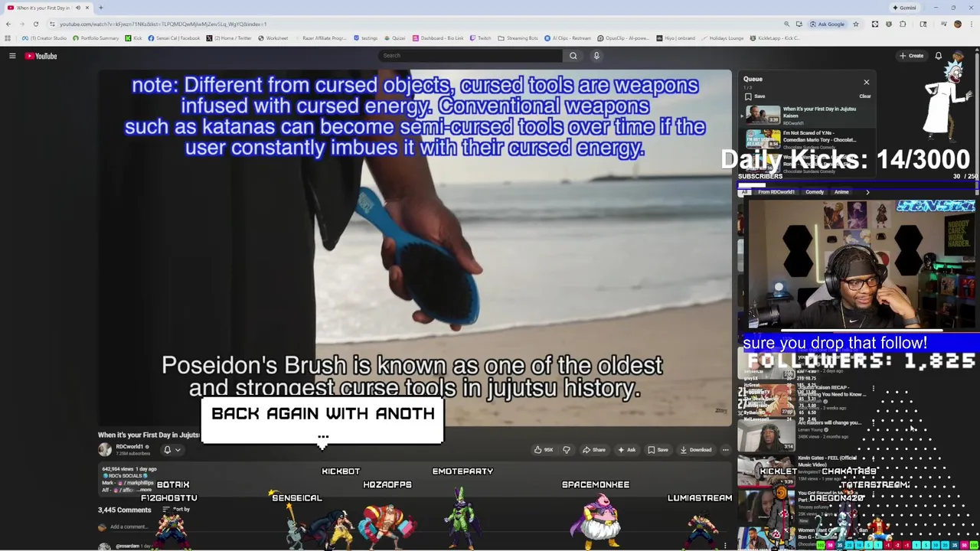Screen dimensions: 980x551
Task: Open the AI Clips - Restream bookmark
Action: [x=568, y=38]
